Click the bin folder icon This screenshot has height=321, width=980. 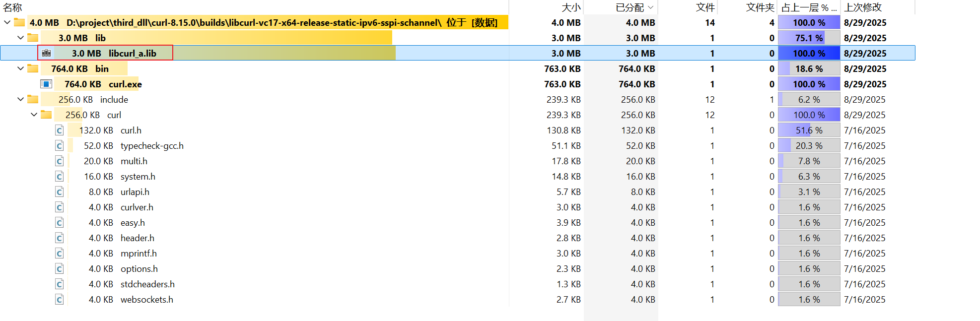33,68
